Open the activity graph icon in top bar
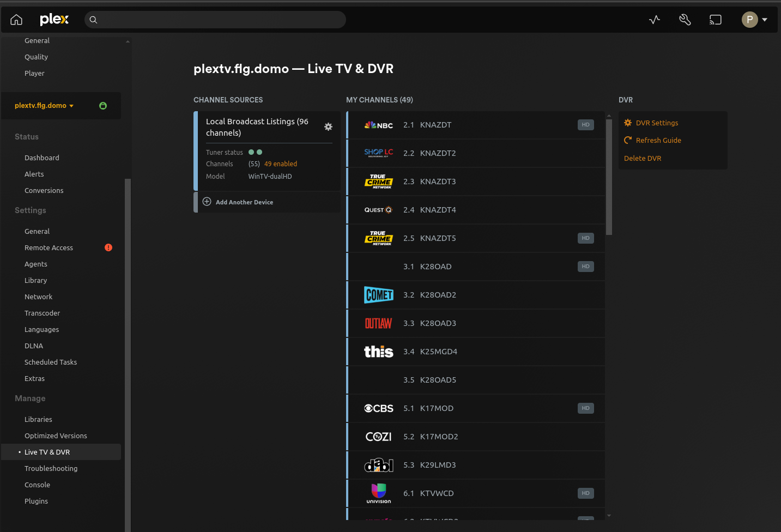The width and height of the screenshot is (781, 532). (x=654, y=20)
